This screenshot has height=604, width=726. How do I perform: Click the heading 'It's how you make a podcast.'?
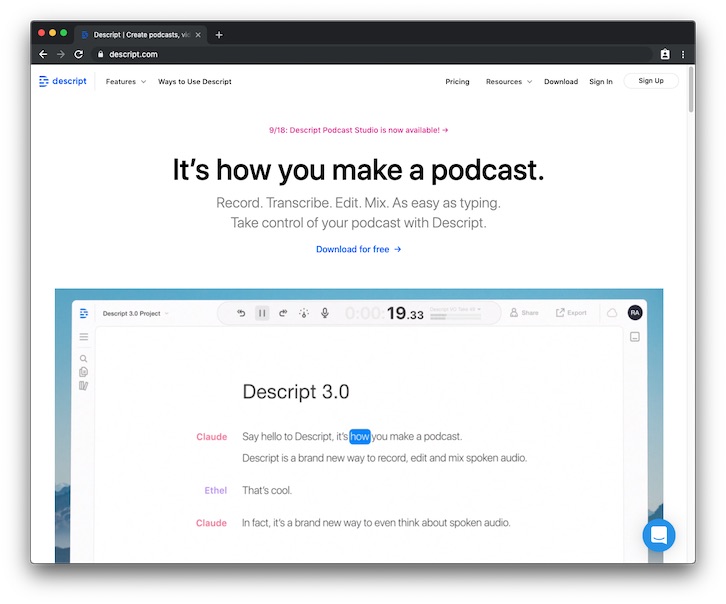coord(358,170)
